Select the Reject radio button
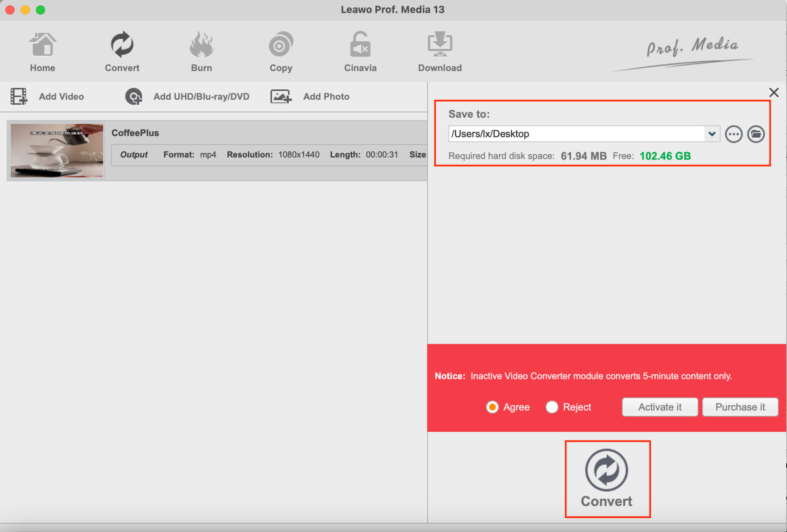The height and width of the screenshot is (532, 787). (552, 407)
